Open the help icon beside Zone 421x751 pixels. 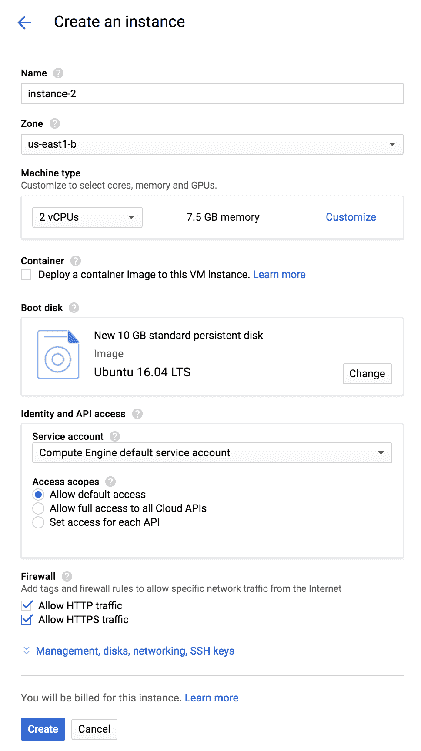pos(55,124)
